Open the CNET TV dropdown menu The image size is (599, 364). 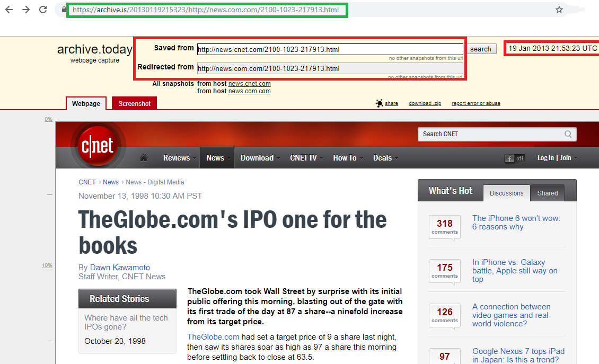point(306,158)
